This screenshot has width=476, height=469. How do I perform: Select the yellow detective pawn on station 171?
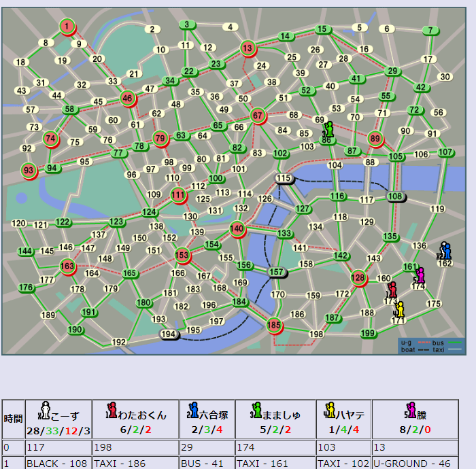click(400, 309)
